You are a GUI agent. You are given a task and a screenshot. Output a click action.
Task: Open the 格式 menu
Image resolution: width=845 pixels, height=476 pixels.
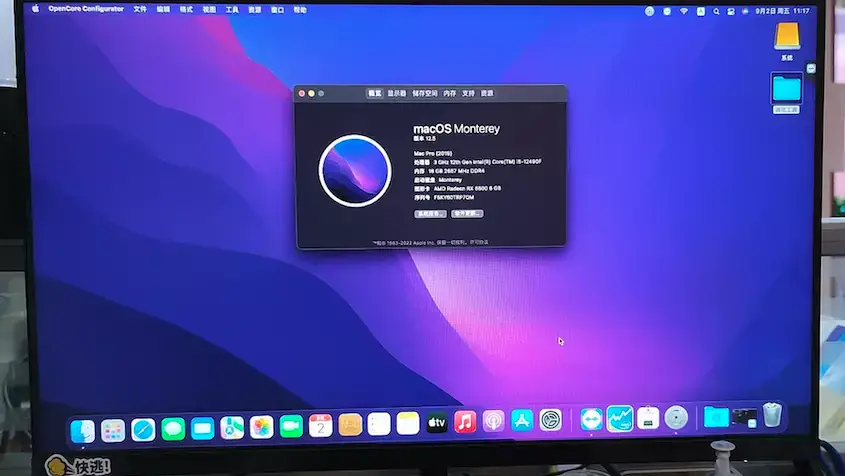pos(186,10)
